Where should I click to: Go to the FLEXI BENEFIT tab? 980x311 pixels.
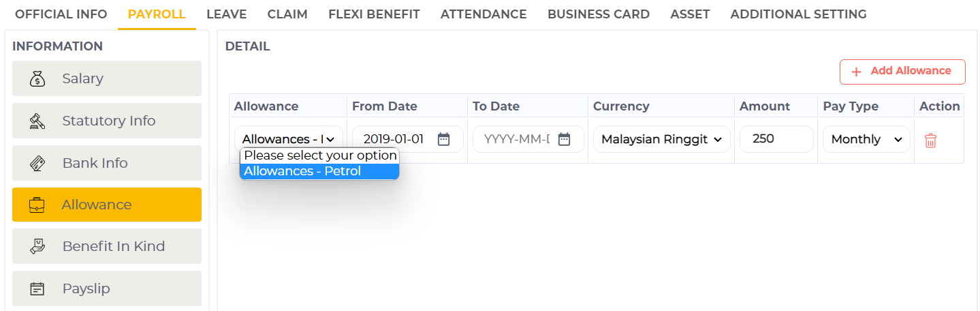(374, 14)
